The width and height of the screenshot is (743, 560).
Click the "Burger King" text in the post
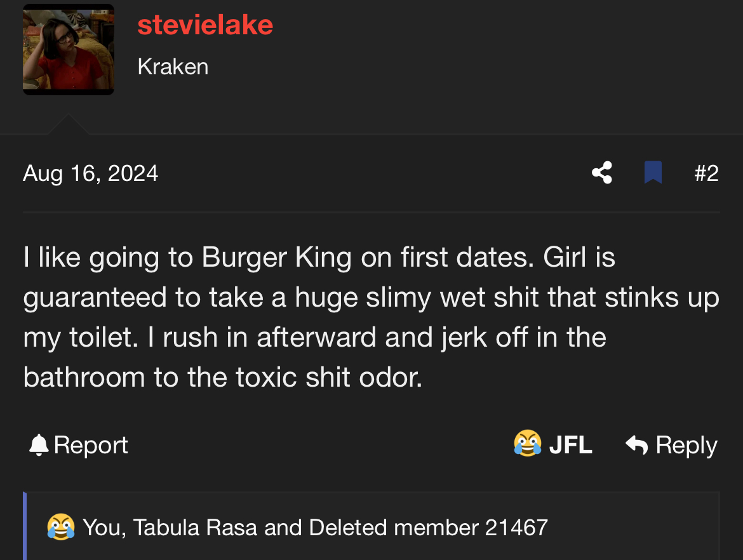pos(277,257)
